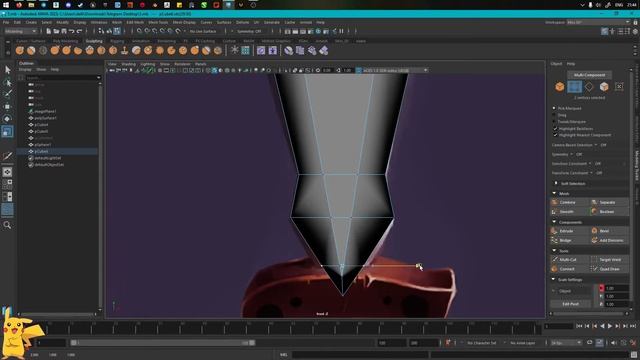
Task: Open the Edit Mesh menu
Action: 135,22
